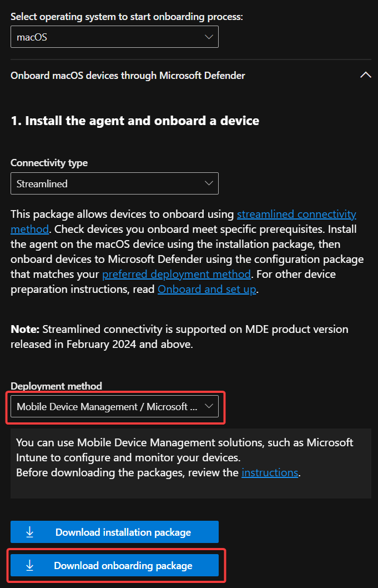The width and height of the screenshot is (378, 588).
Task: Click the download arrow icon on the onboarding package button
Action: click(30, 566)
